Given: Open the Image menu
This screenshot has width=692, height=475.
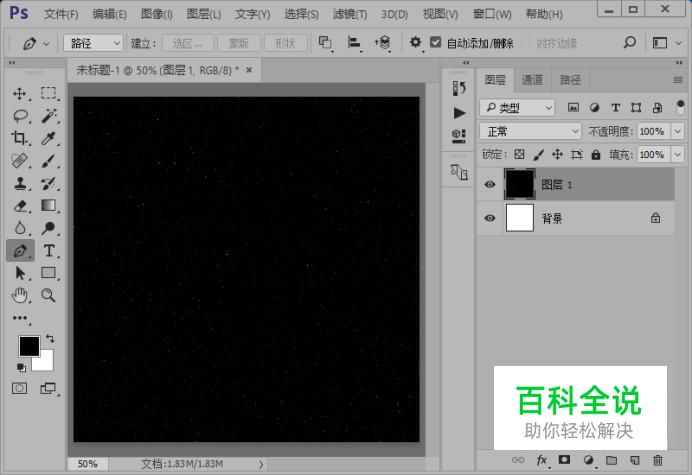Looking at the screenshot, I should click(x=157, y=15).
